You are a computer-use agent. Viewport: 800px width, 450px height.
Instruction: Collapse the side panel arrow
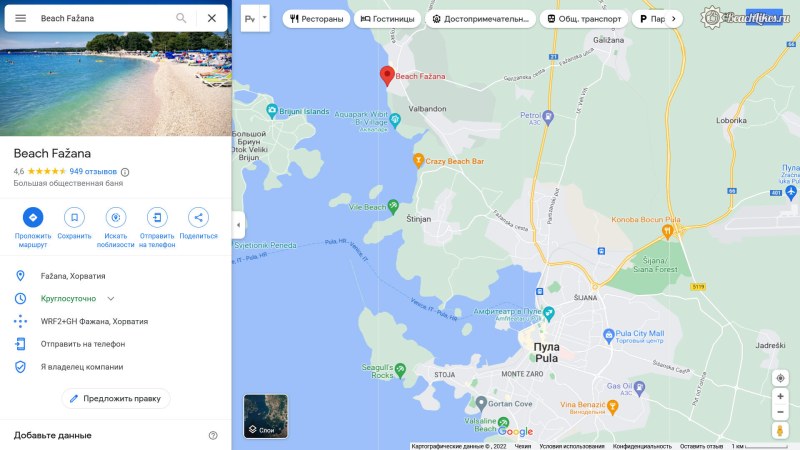[238, 225]
